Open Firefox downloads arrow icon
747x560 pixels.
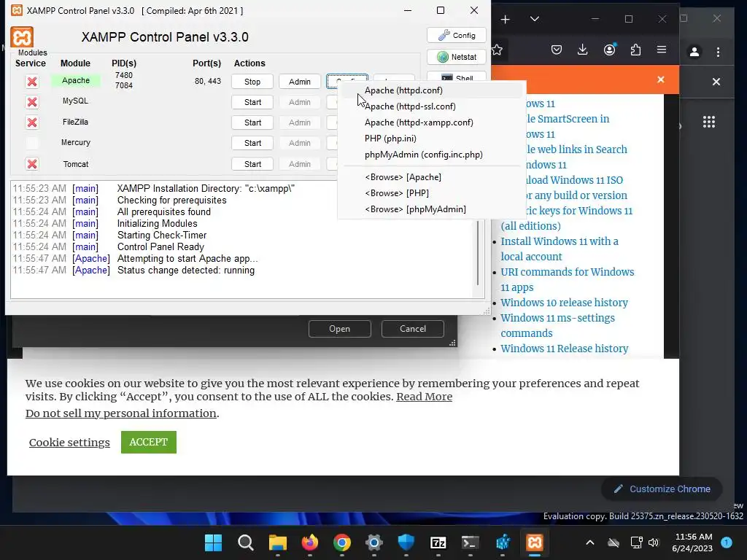point(583,50)
